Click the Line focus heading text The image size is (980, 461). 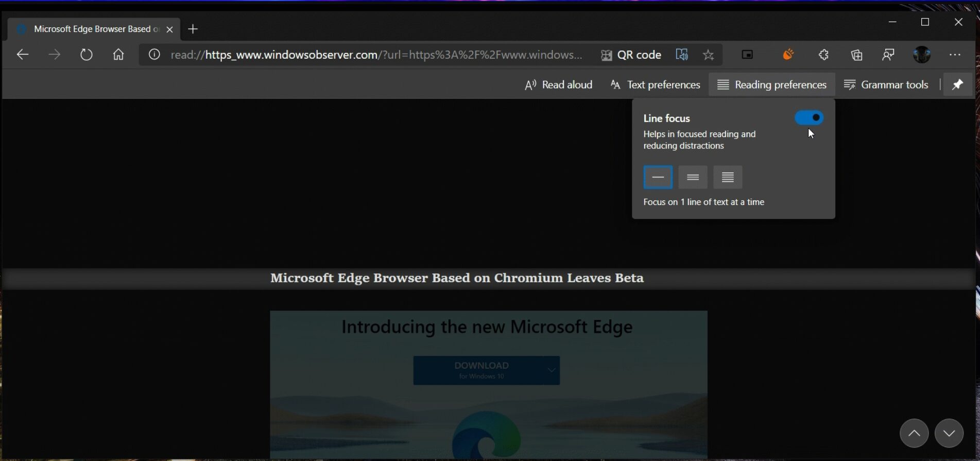pos(666,118)
